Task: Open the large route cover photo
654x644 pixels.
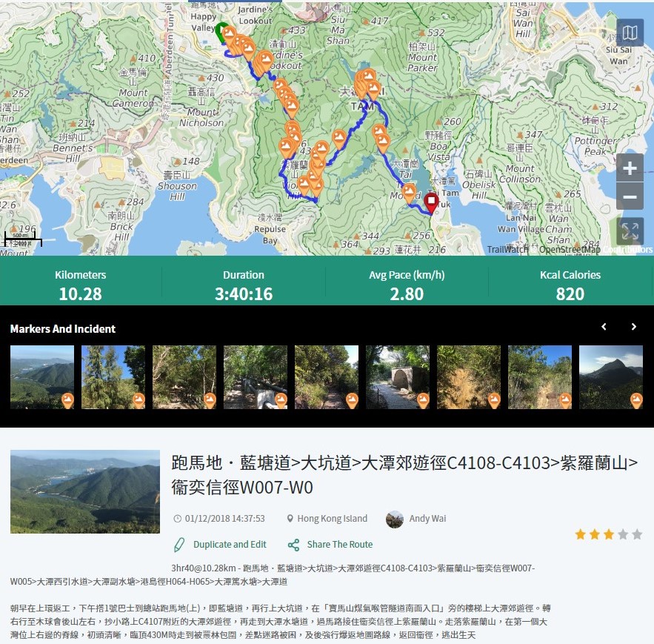Action: (x=85, y=491)
